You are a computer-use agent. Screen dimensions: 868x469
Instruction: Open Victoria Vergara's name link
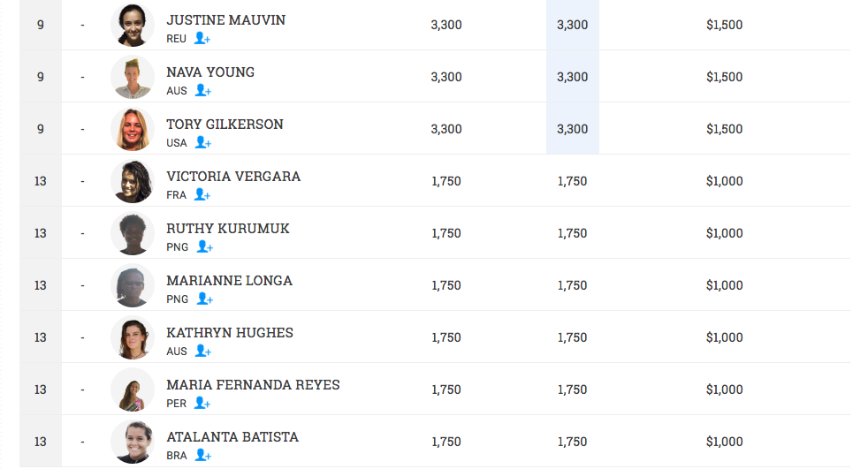(233, 177)
